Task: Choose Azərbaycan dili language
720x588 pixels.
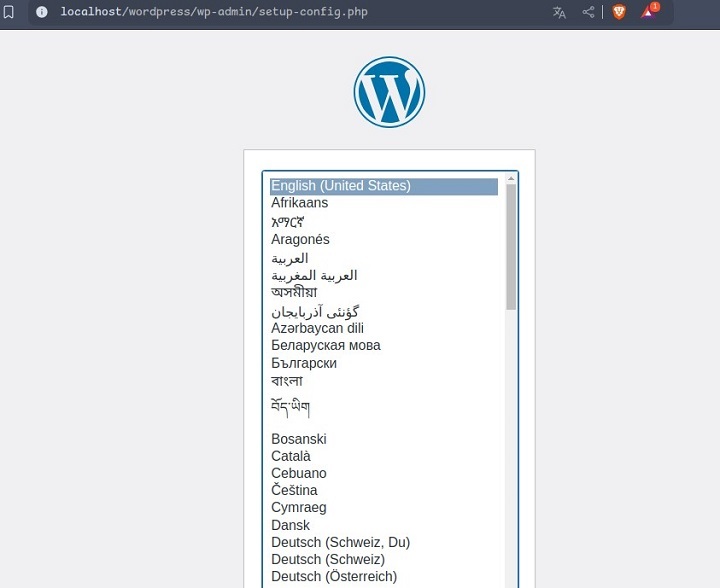Action: click(x=384, y=329)
